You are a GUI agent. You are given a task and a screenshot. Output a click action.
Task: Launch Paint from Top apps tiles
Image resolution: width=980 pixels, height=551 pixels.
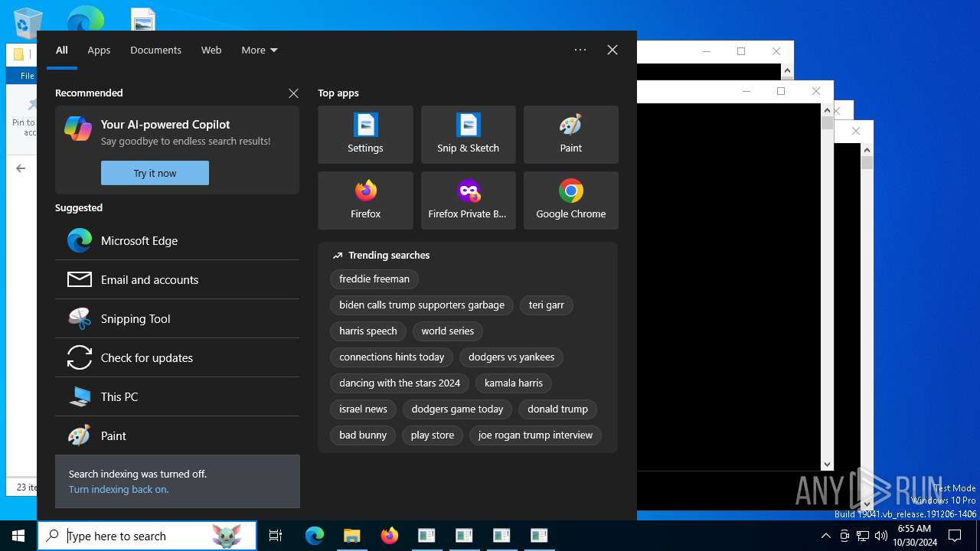pos(570,135)
